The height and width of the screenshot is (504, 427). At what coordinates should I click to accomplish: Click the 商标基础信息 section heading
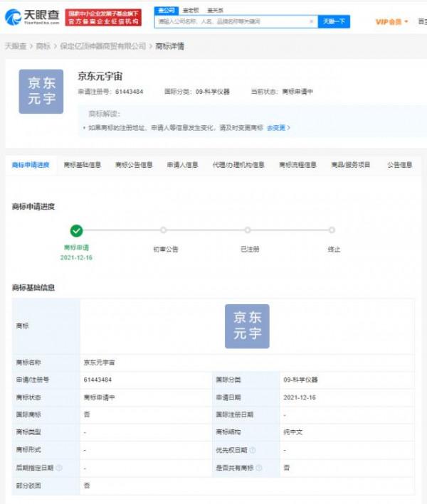(33, 287)
